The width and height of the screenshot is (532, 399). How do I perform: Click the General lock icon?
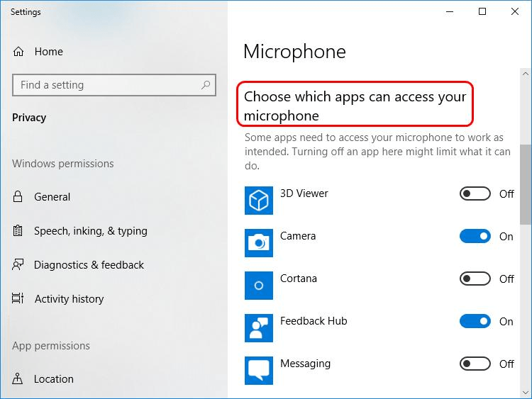pos(18,197)
